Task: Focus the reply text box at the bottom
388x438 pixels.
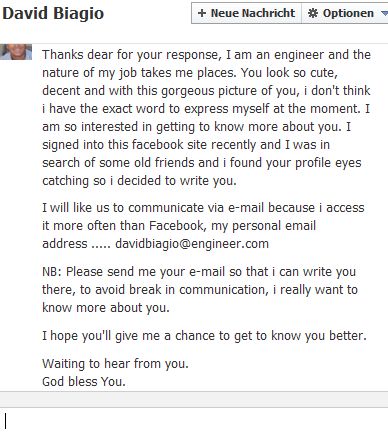Action: coord(194,422)
